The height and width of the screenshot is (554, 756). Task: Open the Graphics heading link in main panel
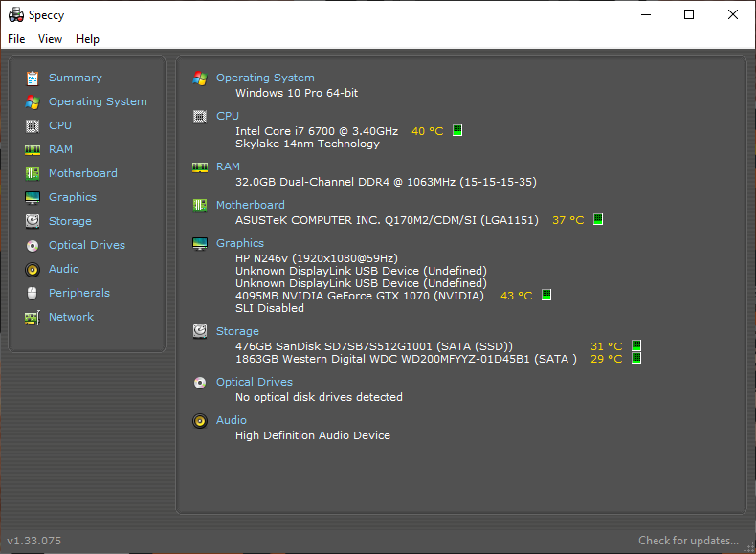(239, 243)
